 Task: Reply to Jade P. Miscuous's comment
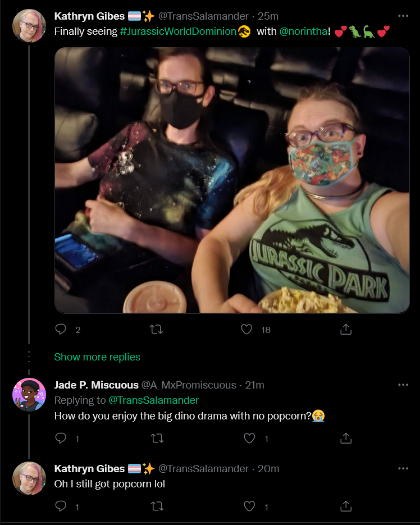61,438
